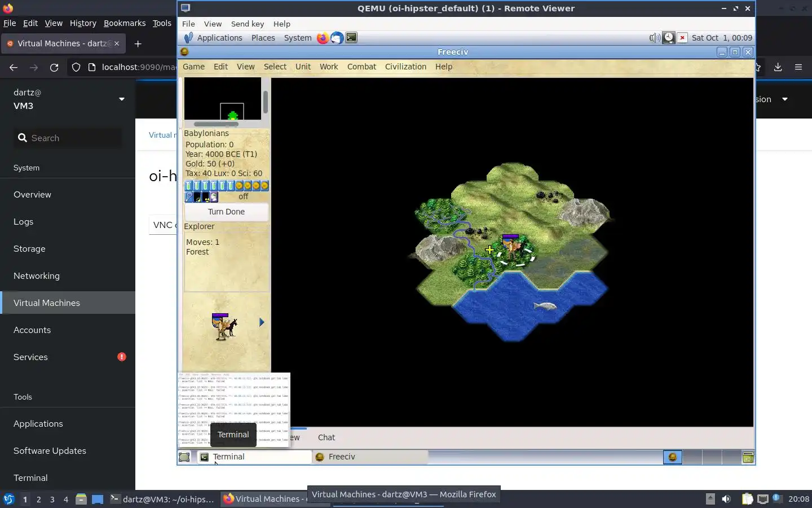Click guest clock Sat Oct 1, 00:09
This screenshot has height=508, width=812.
pos(722,38)
